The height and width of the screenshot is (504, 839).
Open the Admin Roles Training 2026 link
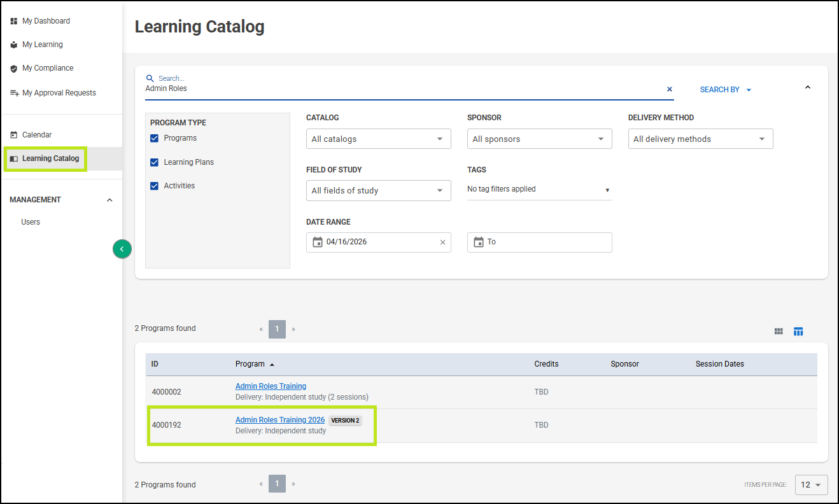[x=280, y=420]
